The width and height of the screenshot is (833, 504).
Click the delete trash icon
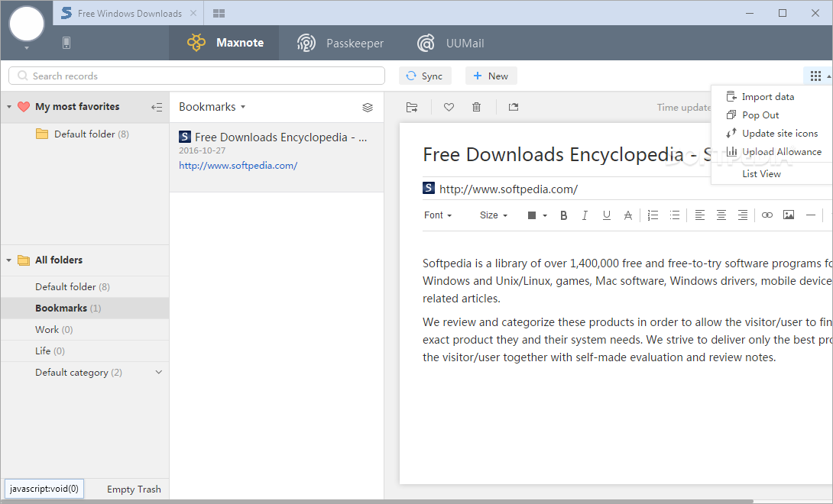click(x=477, y=107)
